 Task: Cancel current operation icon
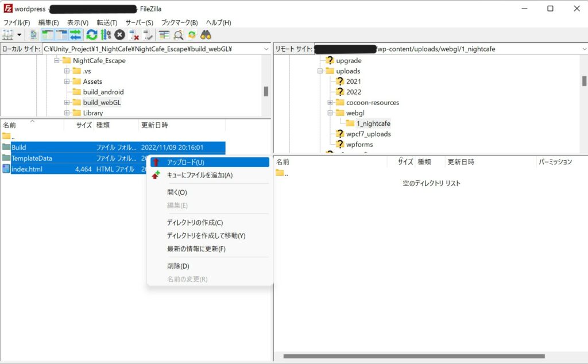119,35
